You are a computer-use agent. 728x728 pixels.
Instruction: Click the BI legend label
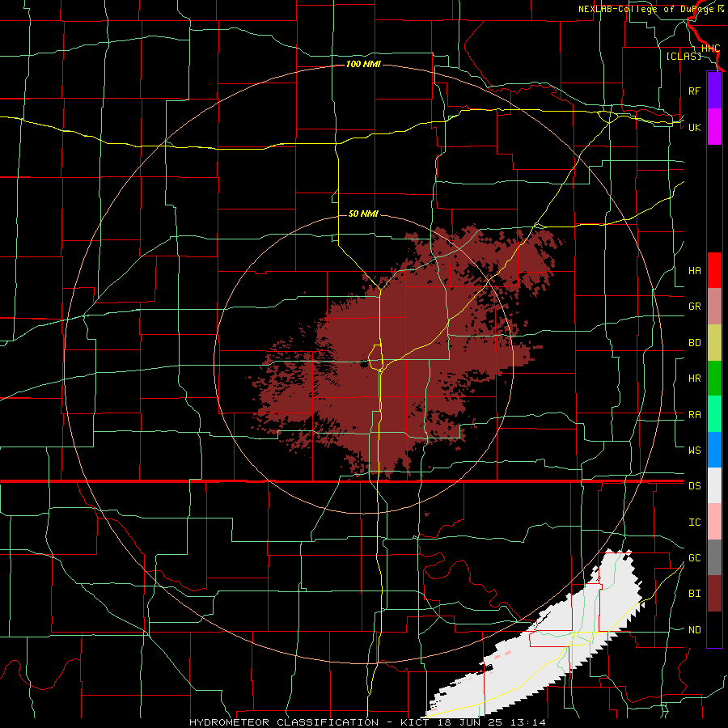point(694,594)
